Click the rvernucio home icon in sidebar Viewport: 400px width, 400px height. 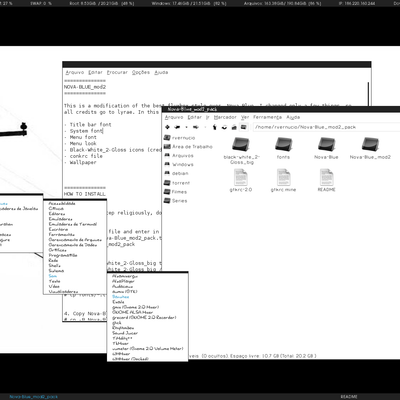(x=167, y=138)
